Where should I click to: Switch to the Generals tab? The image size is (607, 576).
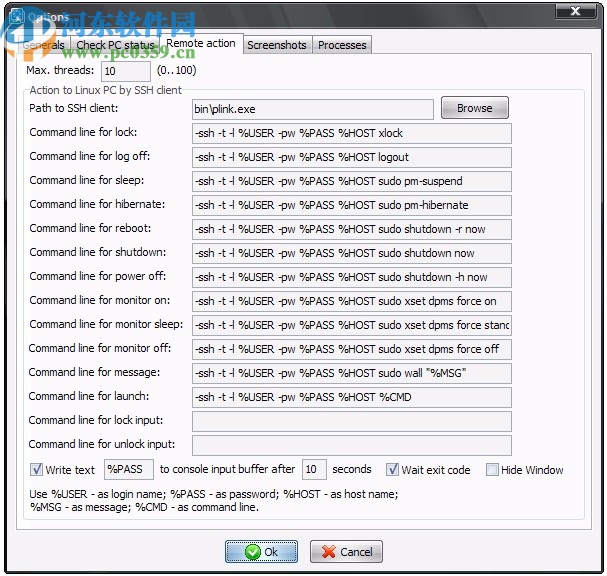(x=44, y=45)
